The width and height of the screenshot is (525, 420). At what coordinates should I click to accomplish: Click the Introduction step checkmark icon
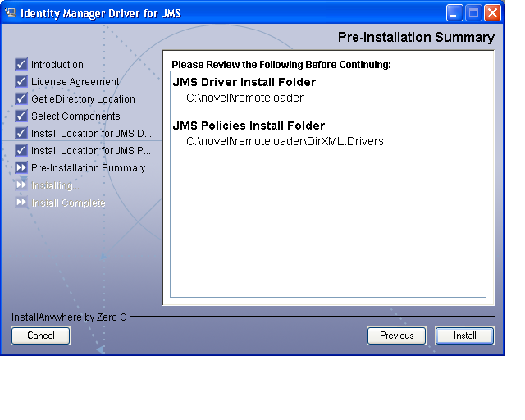pyautogui.click(x=21, y=64)
